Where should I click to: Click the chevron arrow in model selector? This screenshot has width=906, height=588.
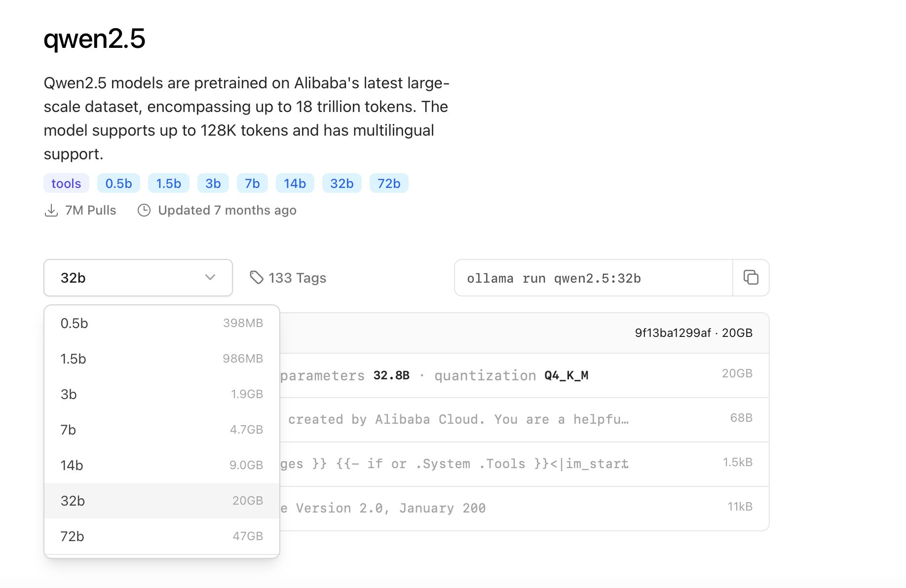[x=210, y=278]
